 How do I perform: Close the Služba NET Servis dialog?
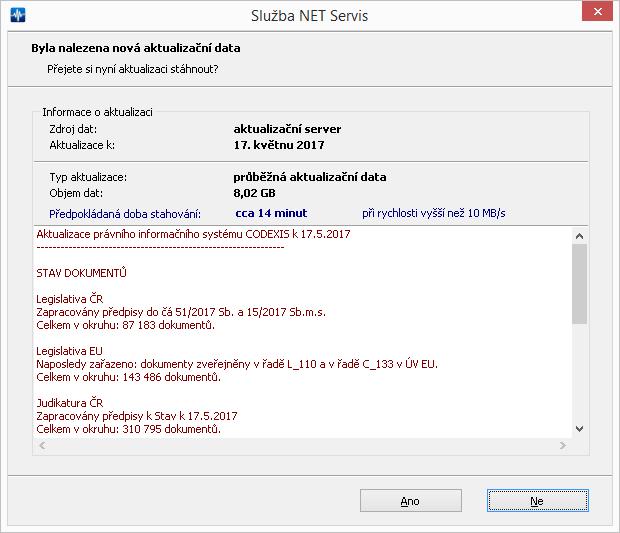click(597, 12)
